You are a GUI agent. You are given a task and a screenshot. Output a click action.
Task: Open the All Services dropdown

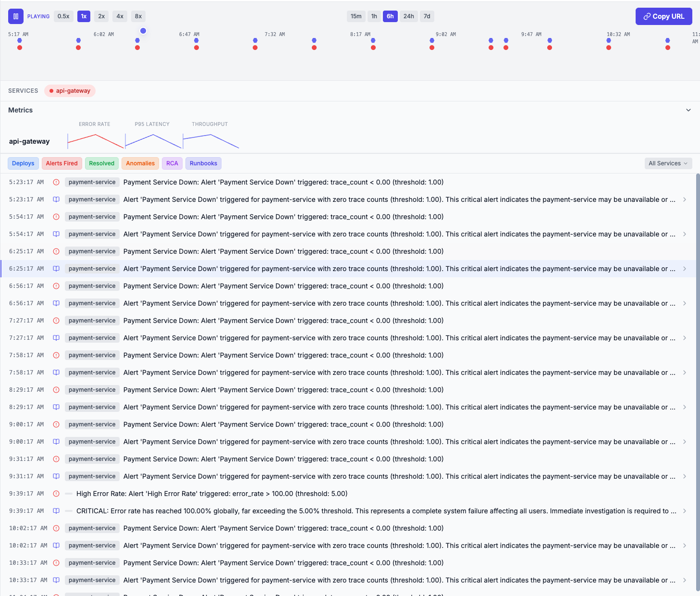[668, 163]
